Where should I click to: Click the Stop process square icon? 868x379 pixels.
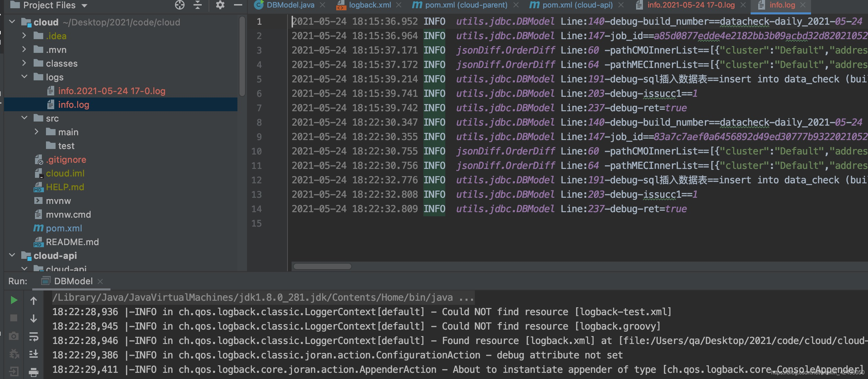point(14,318)
